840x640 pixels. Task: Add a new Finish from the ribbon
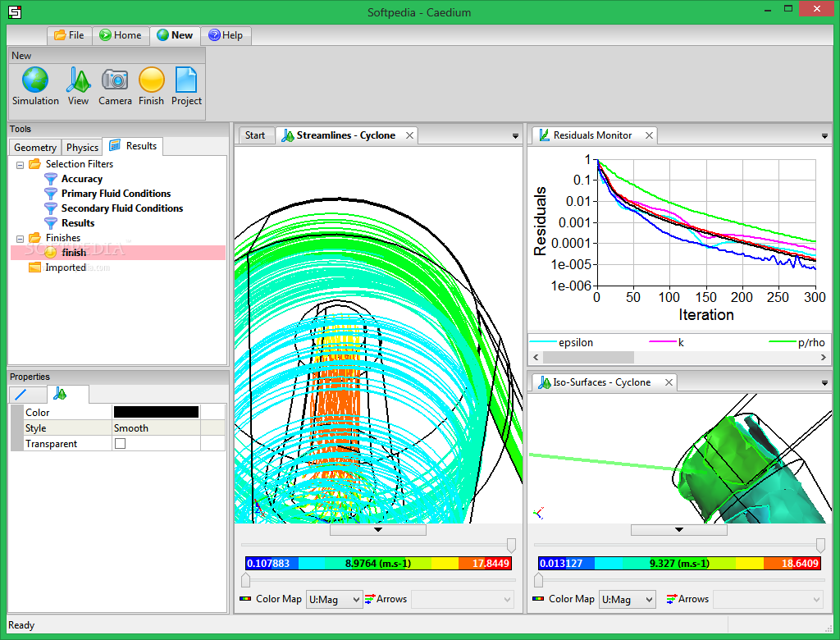pos(151,86)
